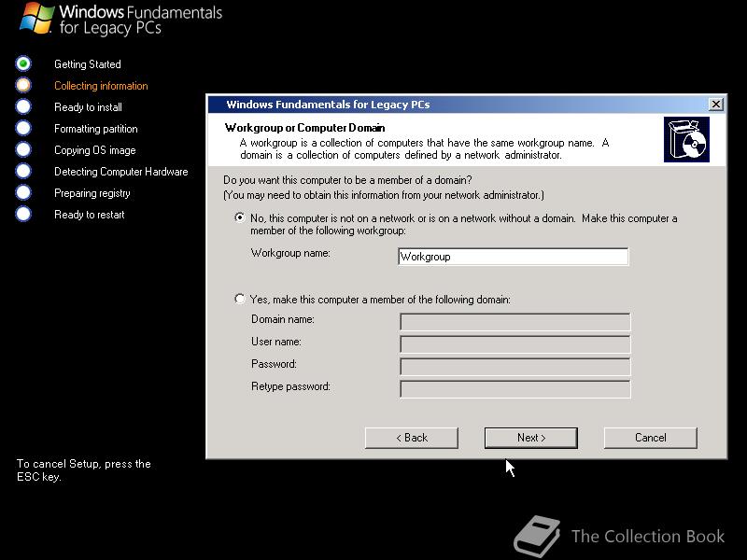The height and width of the screenshot is (560, 747).
Task: Click the dialog title bar text
Action: pyautogui.click(x=328, y=105)
